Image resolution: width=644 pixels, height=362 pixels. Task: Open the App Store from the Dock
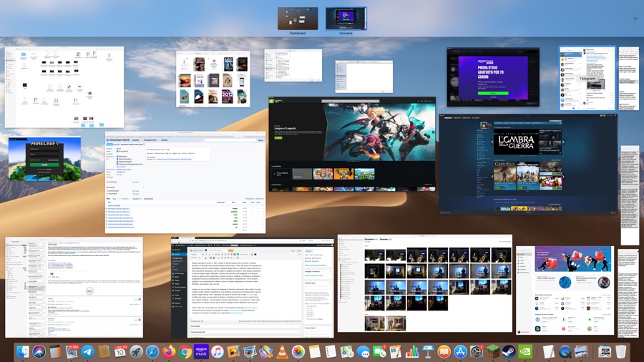[460, 352]
